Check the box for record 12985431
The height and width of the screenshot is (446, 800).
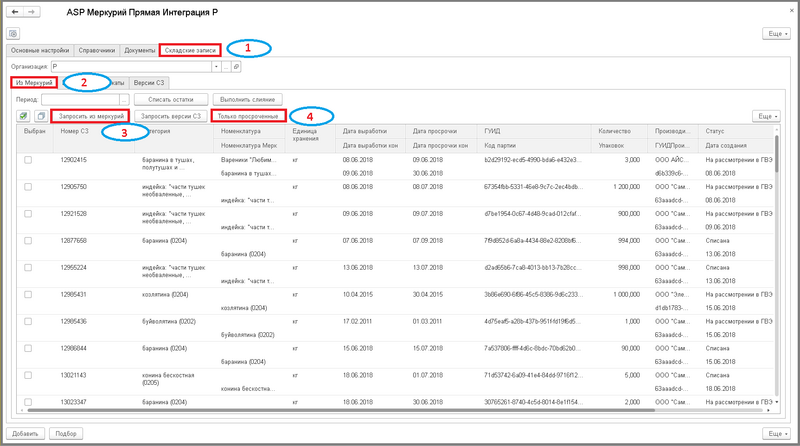click(x=28, y=294)
